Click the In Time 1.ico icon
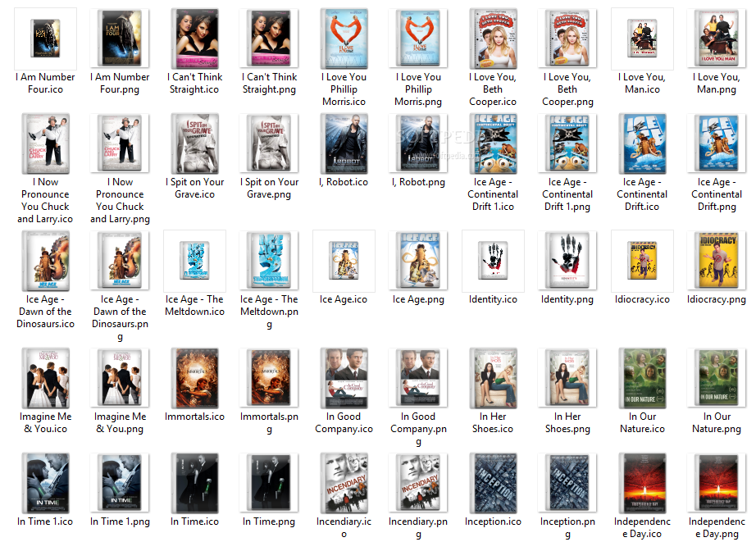Viewport: 756px width, 542px height. (46, 483)
